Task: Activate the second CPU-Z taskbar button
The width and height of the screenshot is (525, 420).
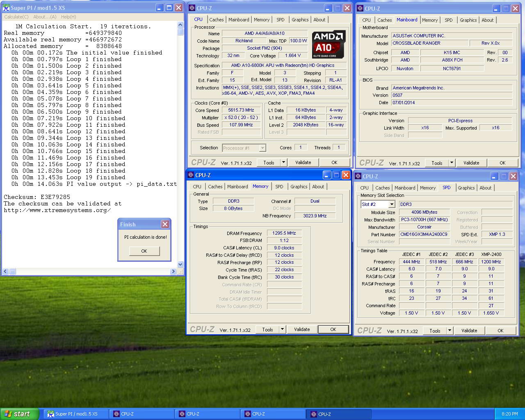Action: point(207,414)
